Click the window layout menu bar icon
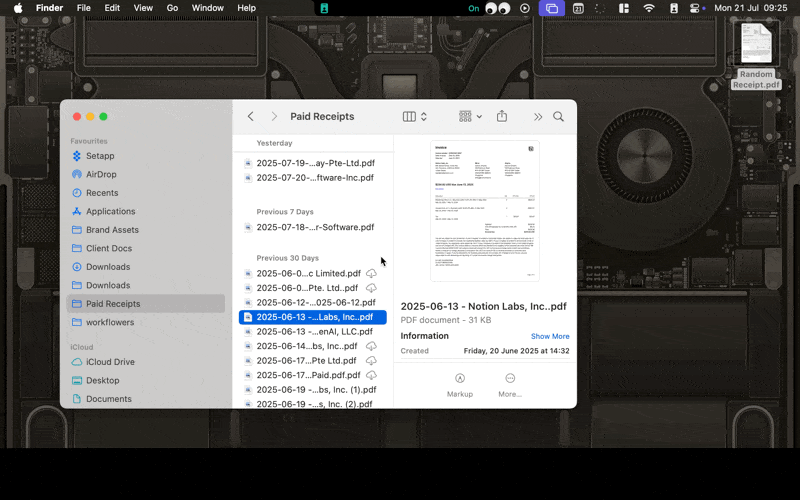Screen dimensions: 800x500 [x=624, y=8]
